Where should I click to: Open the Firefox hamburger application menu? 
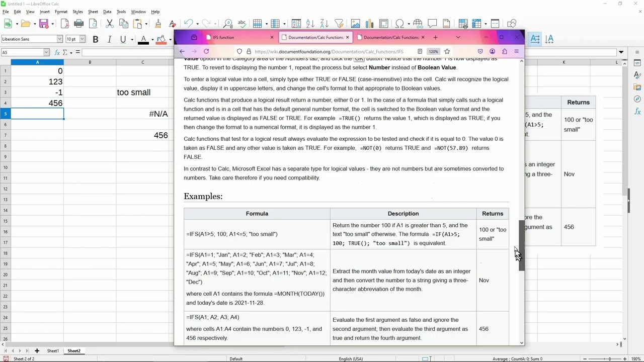516,51
